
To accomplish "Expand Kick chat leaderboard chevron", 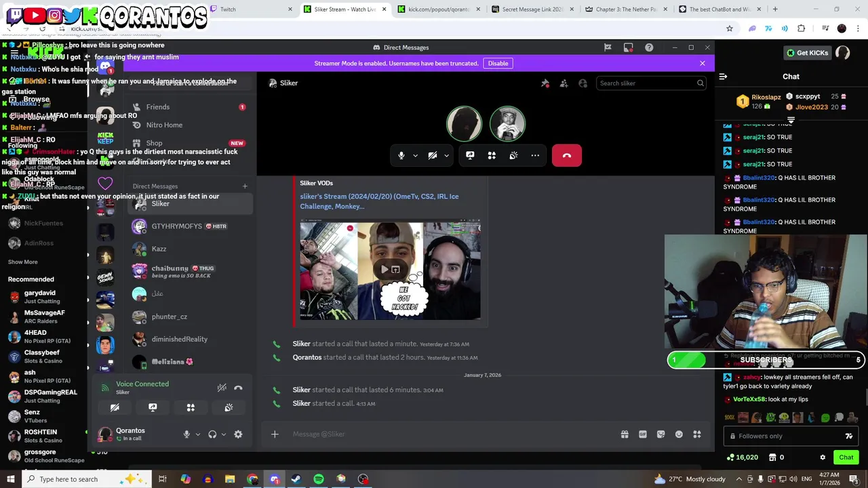I will click(791, 119).
